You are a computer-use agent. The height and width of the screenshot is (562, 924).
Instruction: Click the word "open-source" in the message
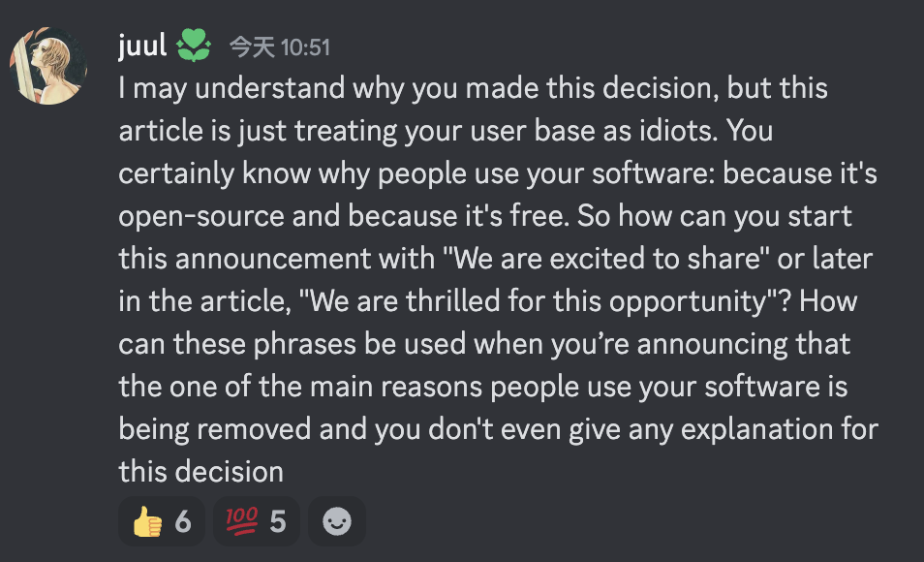[x=201, y=216]
